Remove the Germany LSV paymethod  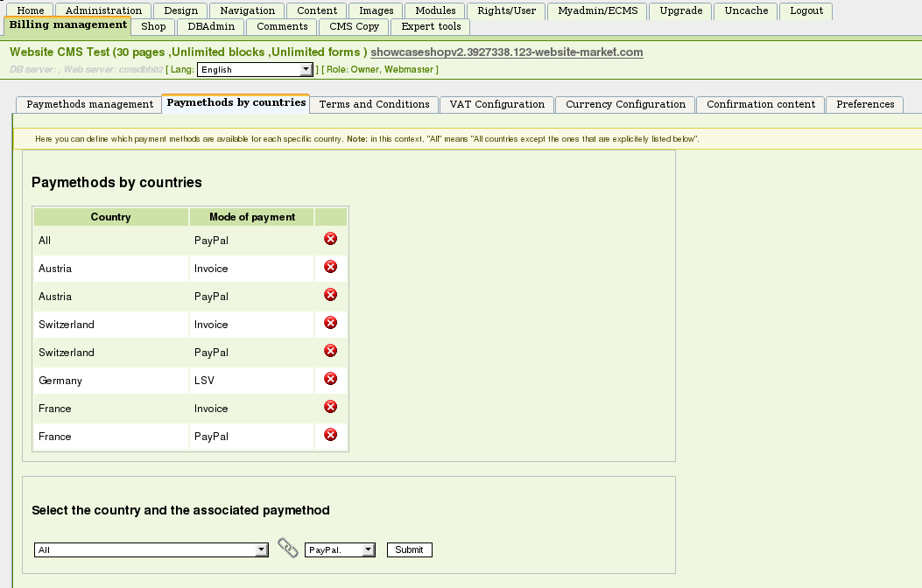[x=330, y=379]
